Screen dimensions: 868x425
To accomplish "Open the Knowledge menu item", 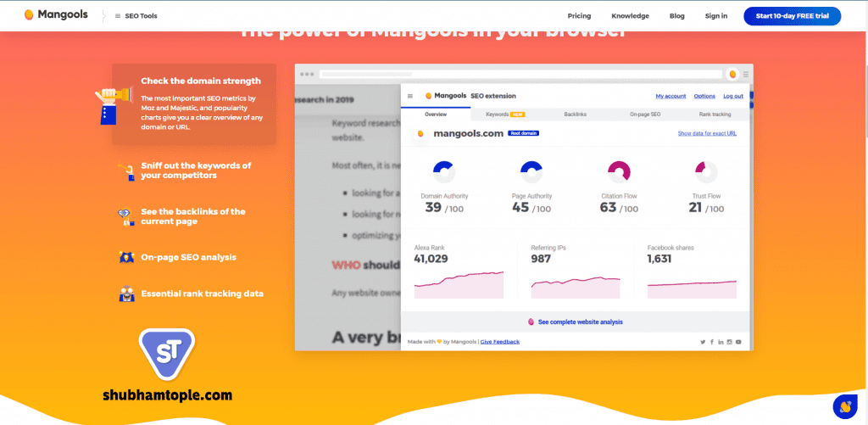I will pyautogui.click(x=630, y=16).
